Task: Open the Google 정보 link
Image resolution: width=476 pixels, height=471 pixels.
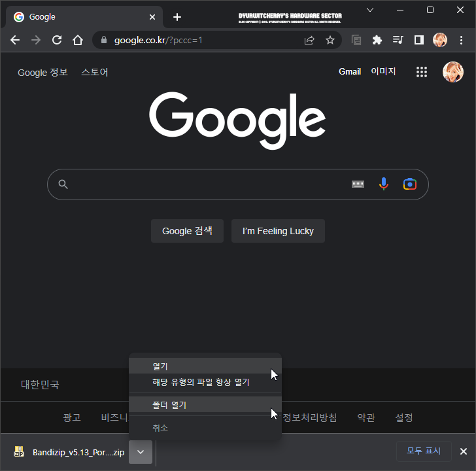Action: tap(42, 73)
